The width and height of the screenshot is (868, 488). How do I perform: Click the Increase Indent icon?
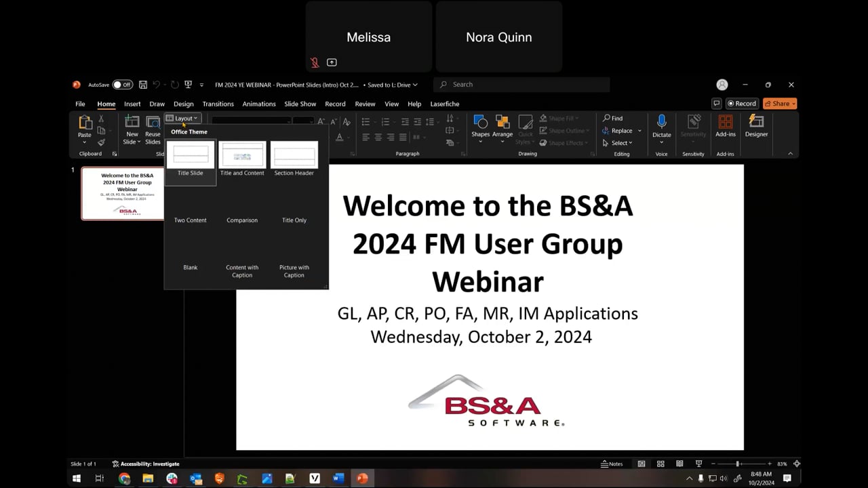pyautogui.click(x=416, y=122)
